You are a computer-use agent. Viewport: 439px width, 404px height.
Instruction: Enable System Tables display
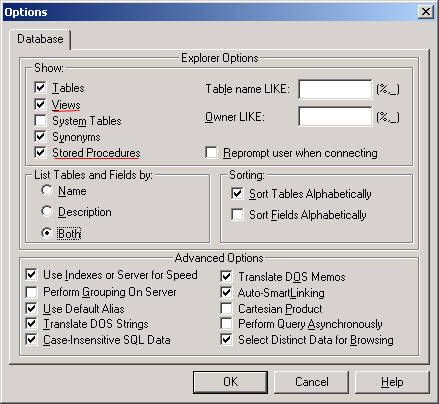tap(40, 120)
